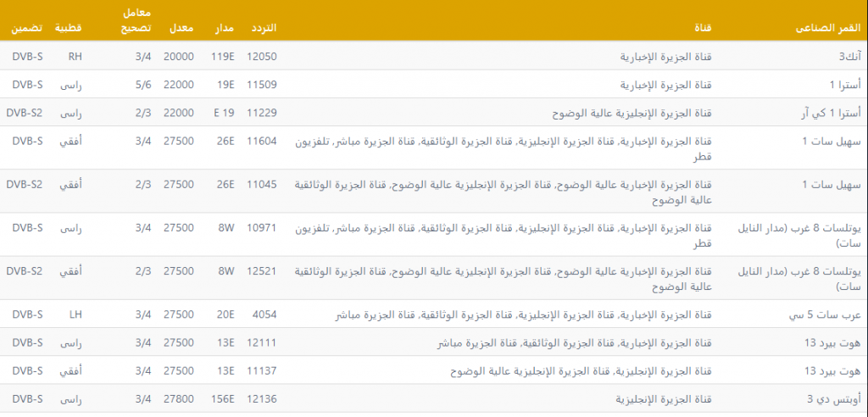
Task: Click 22000 in the 11509 row
Action: click(179, 85)
